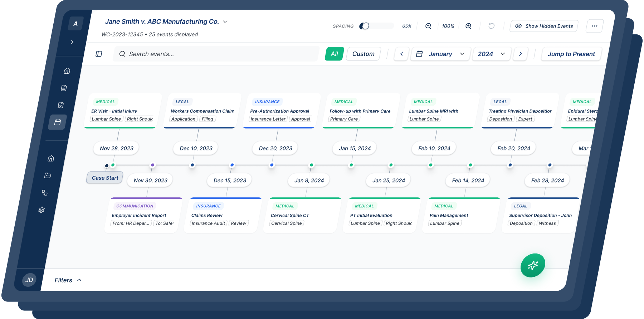
Task: Click the Jump to Present button
Action: coord(571,54)
